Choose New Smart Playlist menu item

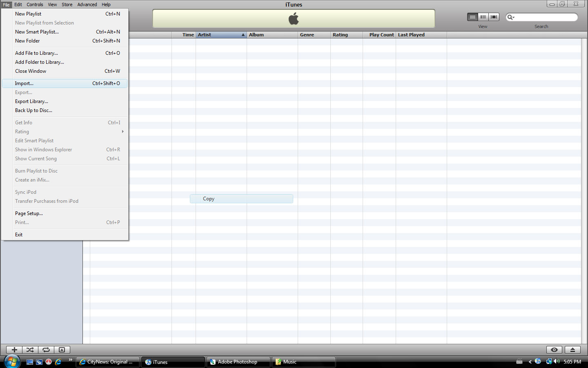click(x=65, y=32)
